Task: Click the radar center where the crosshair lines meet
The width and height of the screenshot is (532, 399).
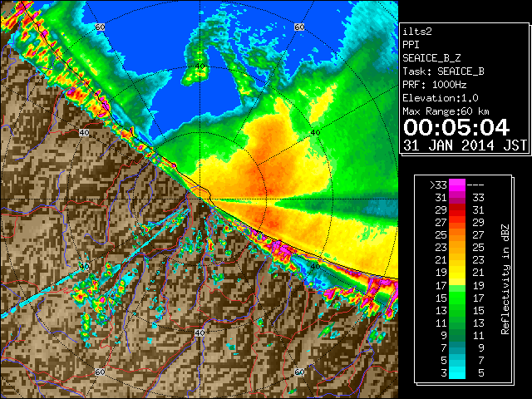Action: (x=199, y=199)
